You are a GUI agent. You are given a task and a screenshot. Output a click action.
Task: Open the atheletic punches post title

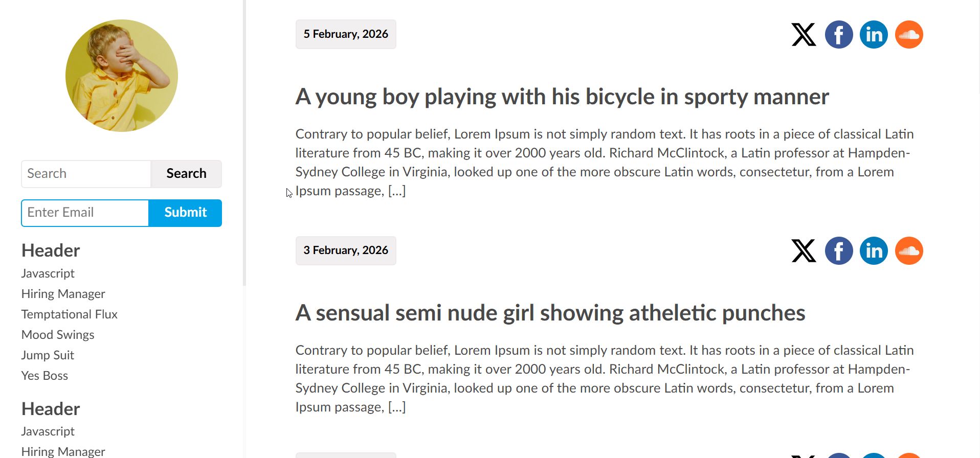tap(550, 313)
